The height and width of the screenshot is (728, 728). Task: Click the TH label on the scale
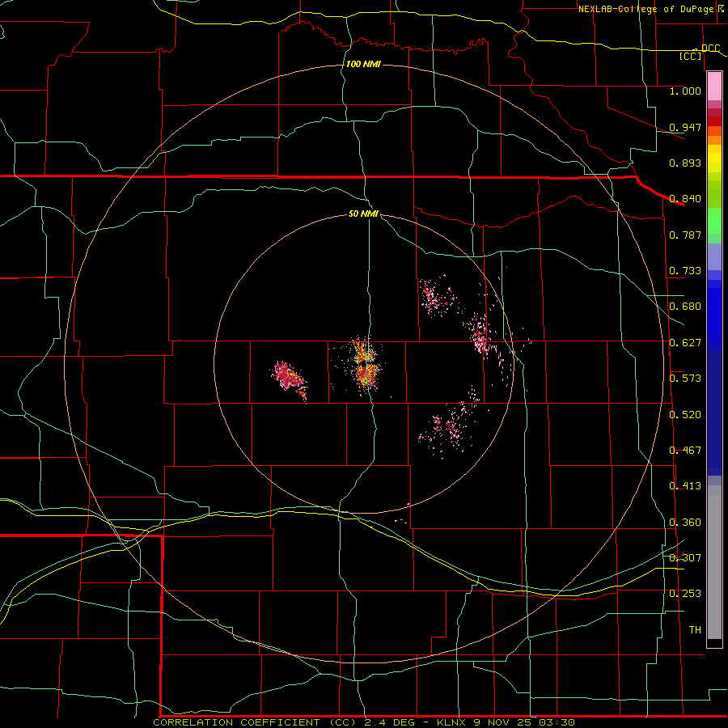(695, 629)
